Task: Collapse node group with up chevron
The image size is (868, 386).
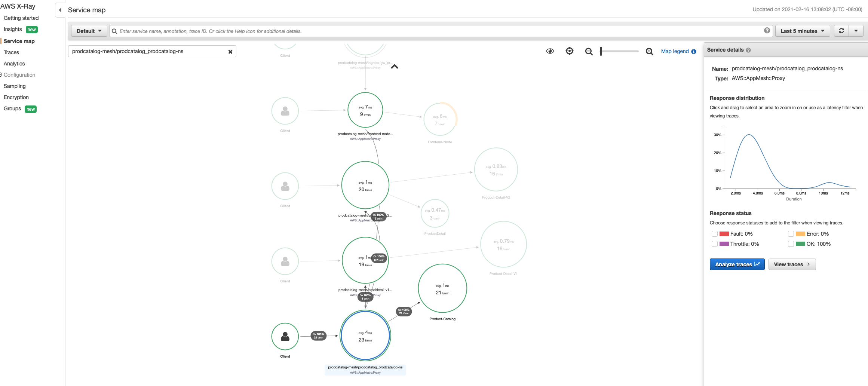Action: click(x=395, y=67)
